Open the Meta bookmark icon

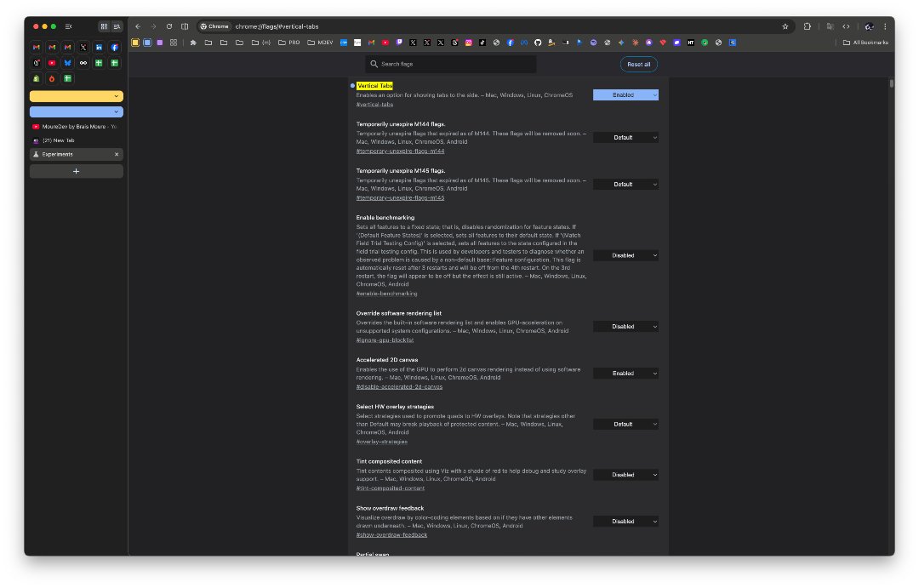[524, 43]
